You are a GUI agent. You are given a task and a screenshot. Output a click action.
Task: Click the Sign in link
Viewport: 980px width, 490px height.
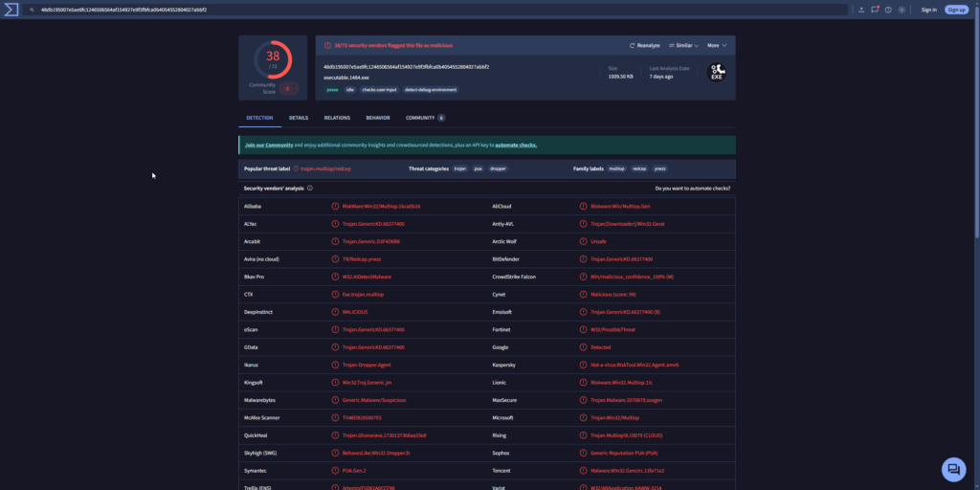[x=928, y=10]
